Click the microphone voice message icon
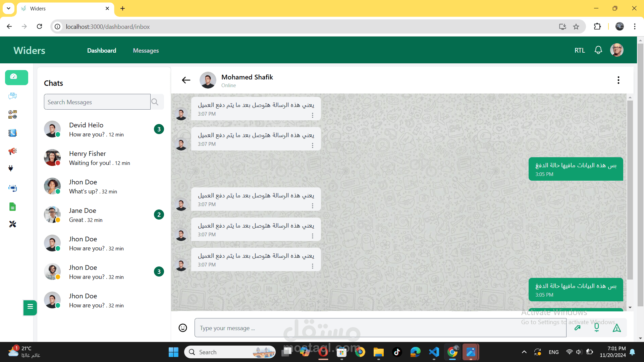The width and height of the screenshot is (644, 362). coord(596,327)
